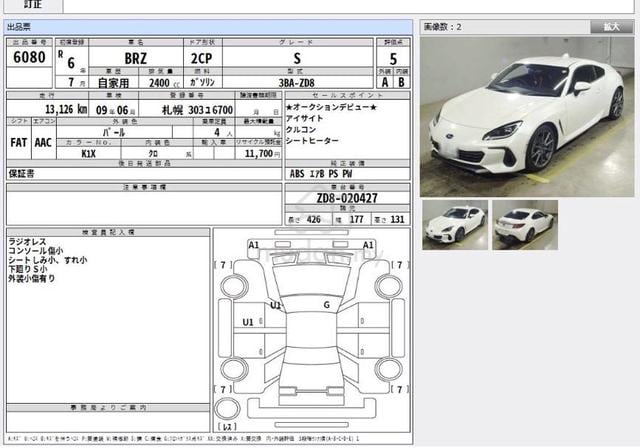The width and height of the screenshot is (640, 448).
Task: Click the inspection expiry 09年06月
Action: coord(116,110)
